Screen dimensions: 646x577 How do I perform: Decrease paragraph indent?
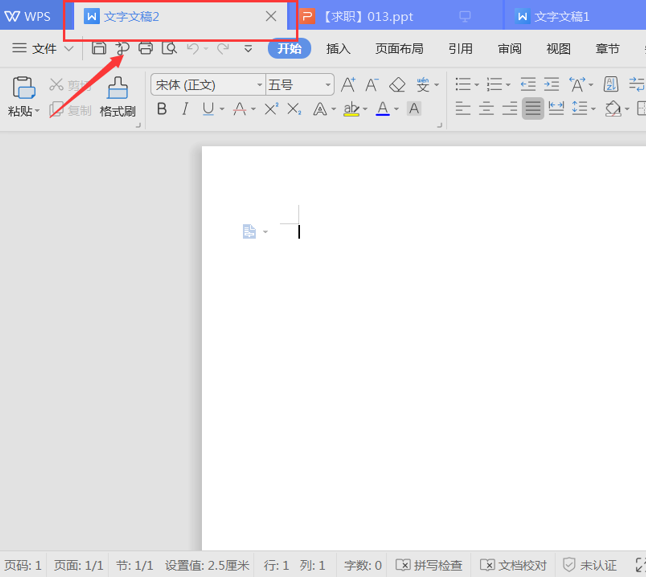[x=528, y=84]
